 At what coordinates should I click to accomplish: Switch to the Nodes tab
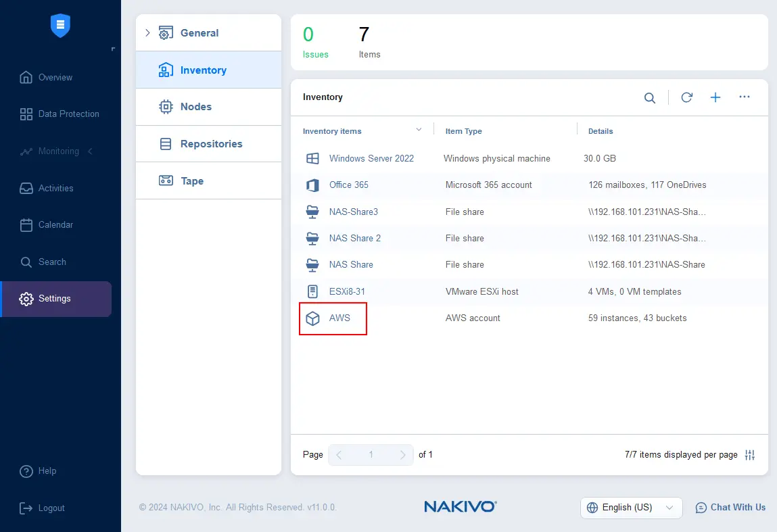point(209,107)
